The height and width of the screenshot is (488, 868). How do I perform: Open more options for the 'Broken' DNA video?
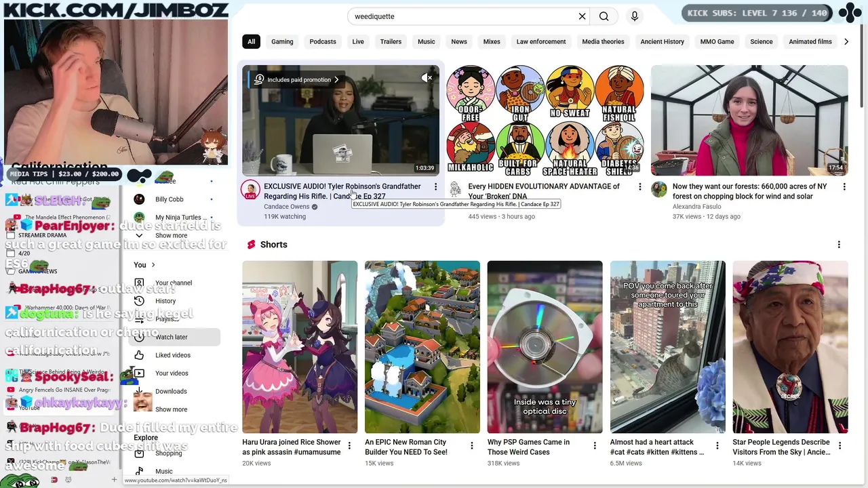tap(639, 187)
